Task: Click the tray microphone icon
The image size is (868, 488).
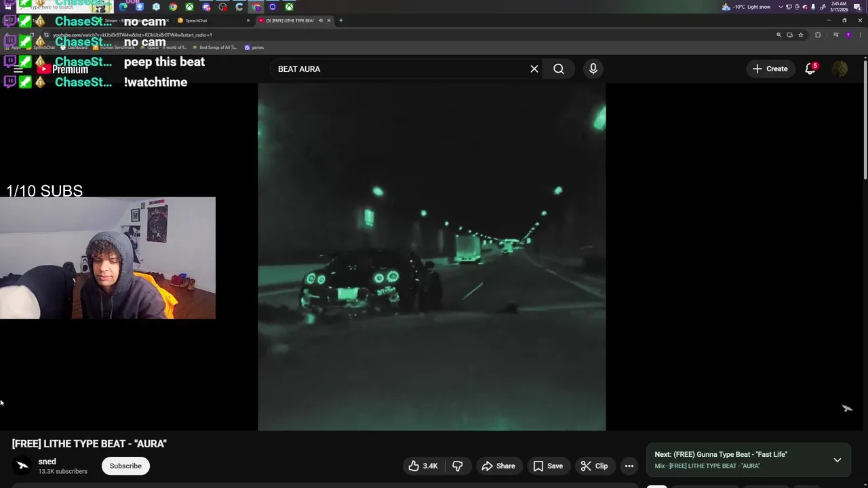Action: (x=813, y=7)
